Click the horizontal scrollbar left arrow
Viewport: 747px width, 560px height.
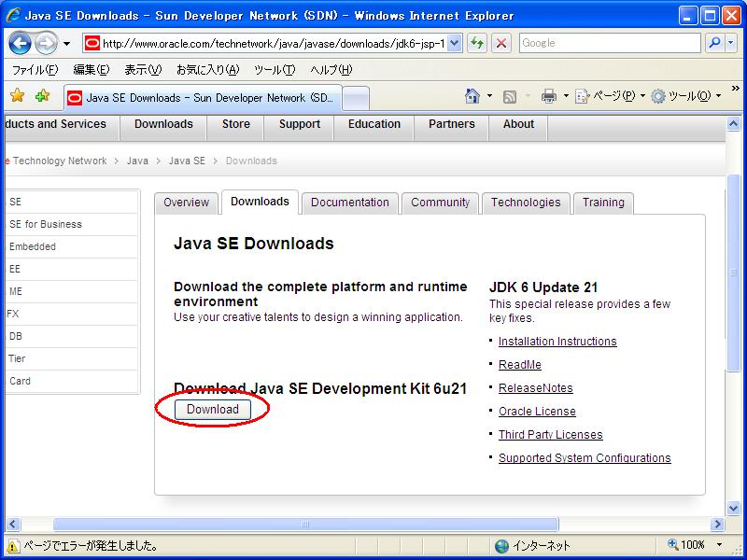coord(13,525)
